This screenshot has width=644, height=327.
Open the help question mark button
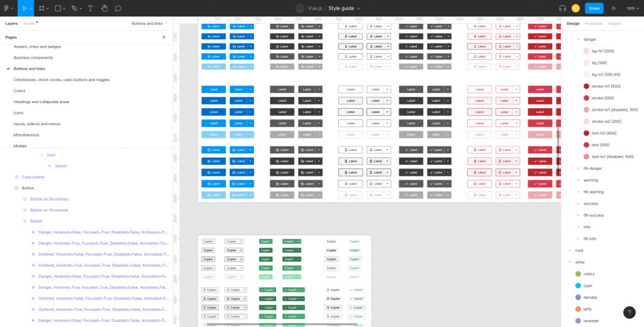(630, 313)
